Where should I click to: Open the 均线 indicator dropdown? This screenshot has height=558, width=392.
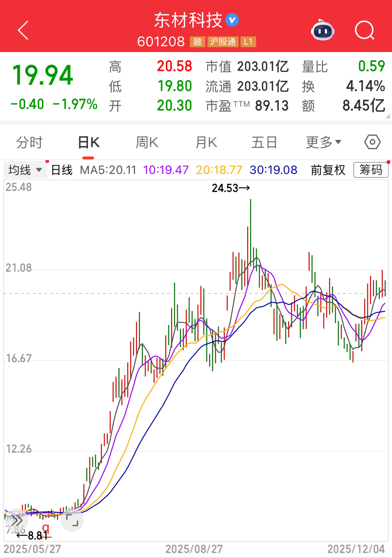tap(25, 170)
